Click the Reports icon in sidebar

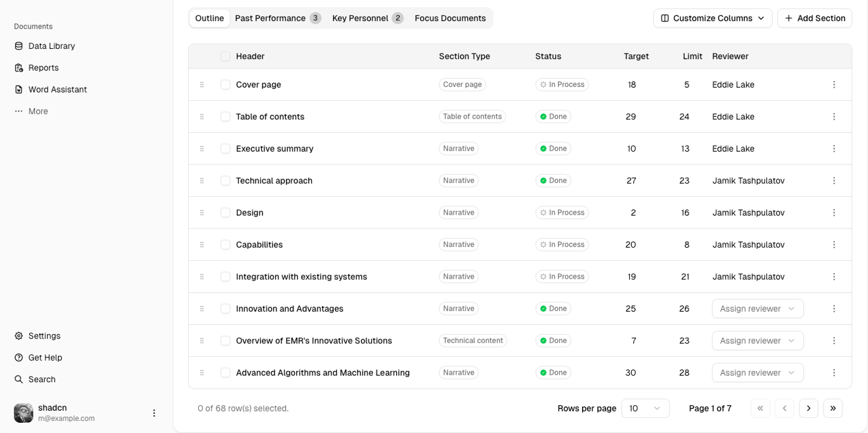pyautogui.click(x=19, y=68)
